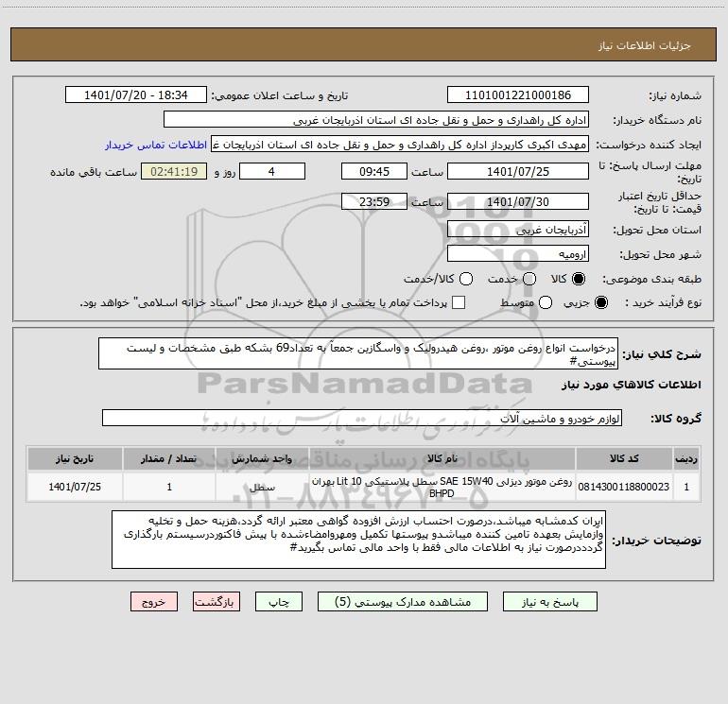
Task: Click the buyer organization name field
Action: (376, 119)
